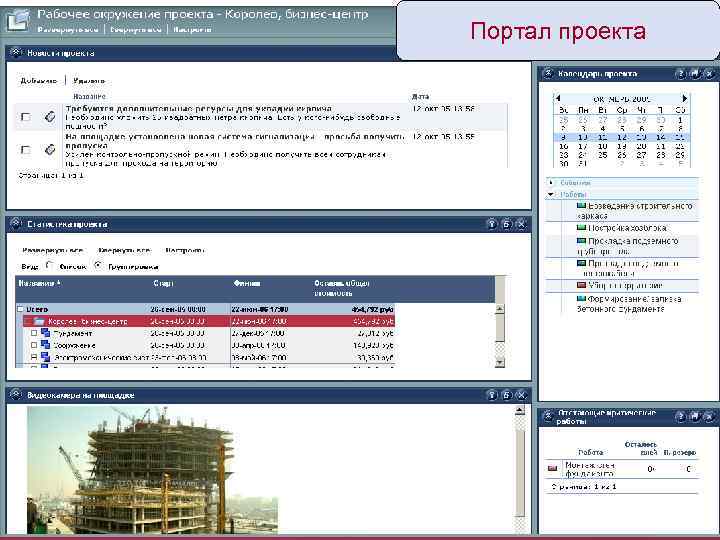Click folder icon of Королев бизнес-центр row

39,321
